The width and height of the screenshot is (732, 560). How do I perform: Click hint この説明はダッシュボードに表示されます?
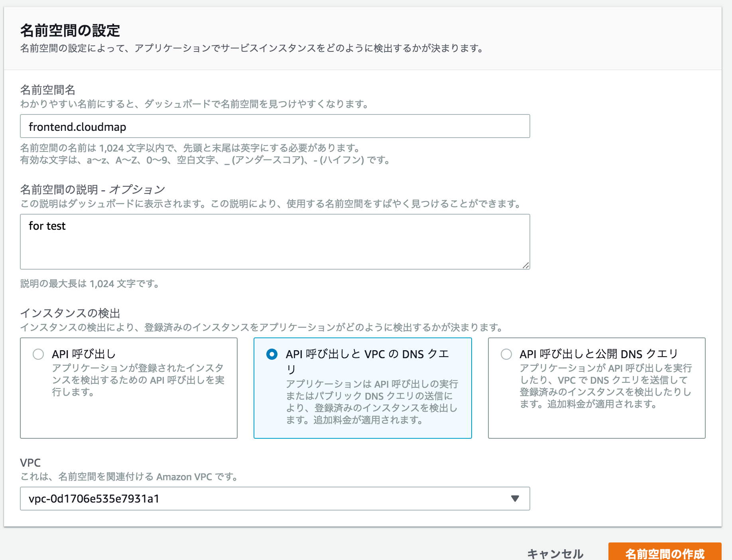(271, 204)
